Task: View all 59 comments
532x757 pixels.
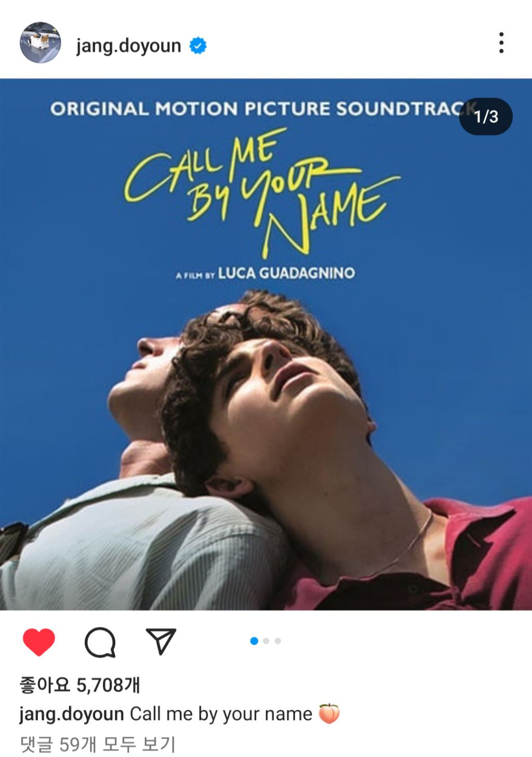Action: click(98, 745)
